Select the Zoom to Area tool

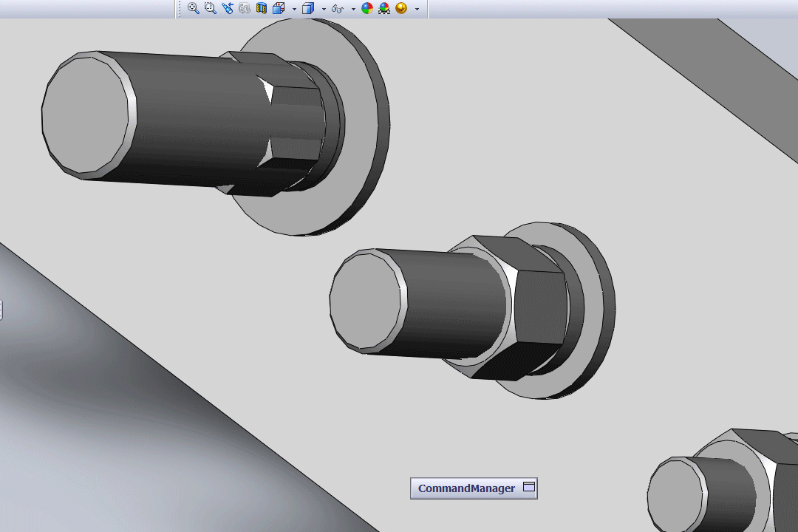(x=210, y=8)
